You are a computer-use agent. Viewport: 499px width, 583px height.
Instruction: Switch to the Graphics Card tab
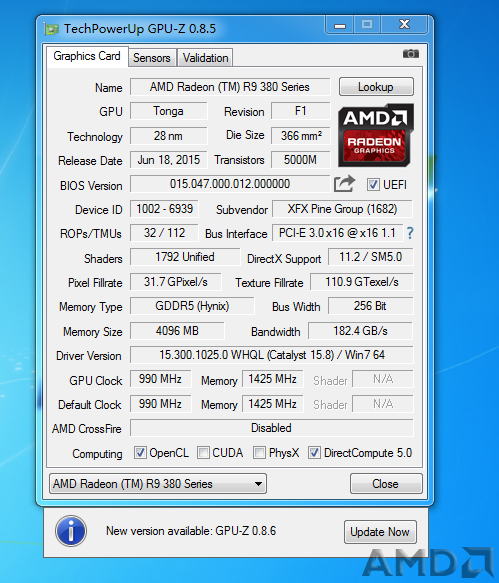tap(87, 56)
